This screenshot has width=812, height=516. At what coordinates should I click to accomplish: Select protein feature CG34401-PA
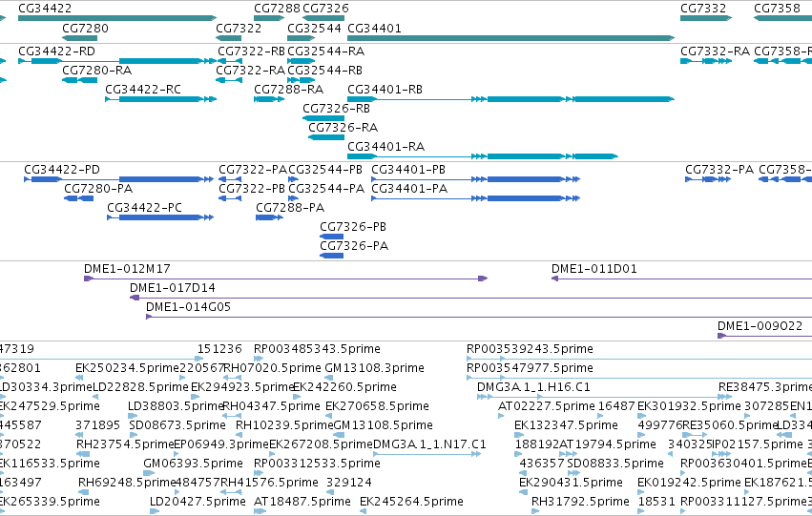[x=476, y=198]
